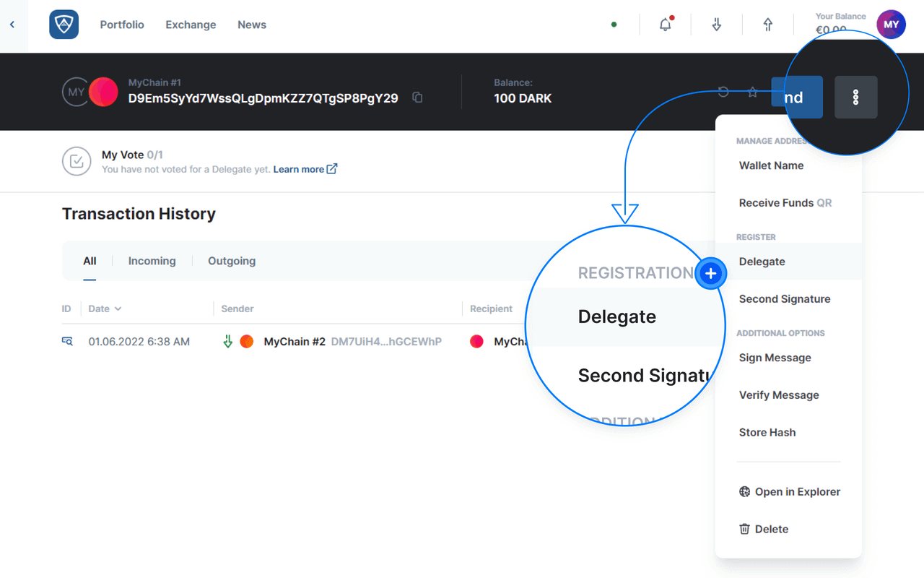
Task: Switch to the Incoming transactions tab
Action: coord(152,261)
